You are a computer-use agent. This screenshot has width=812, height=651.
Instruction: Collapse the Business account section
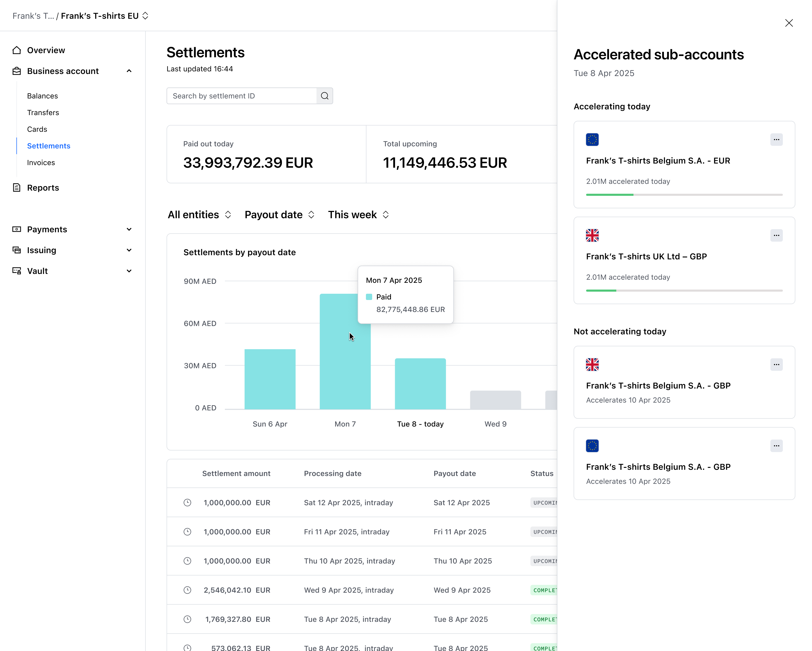click(x=129, y=71)
